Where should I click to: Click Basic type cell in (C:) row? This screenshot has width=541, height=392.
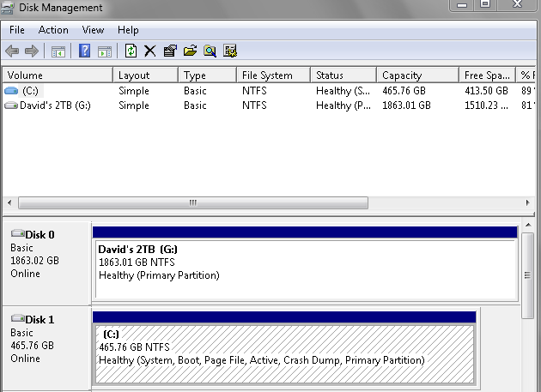pyautogui.click(x=195, y=91)
